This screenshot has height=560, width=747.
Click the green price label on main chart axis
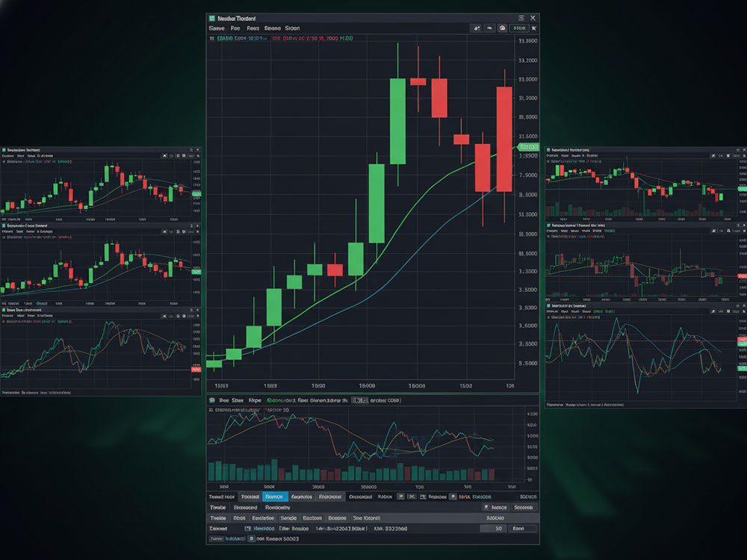click(527, 147)
